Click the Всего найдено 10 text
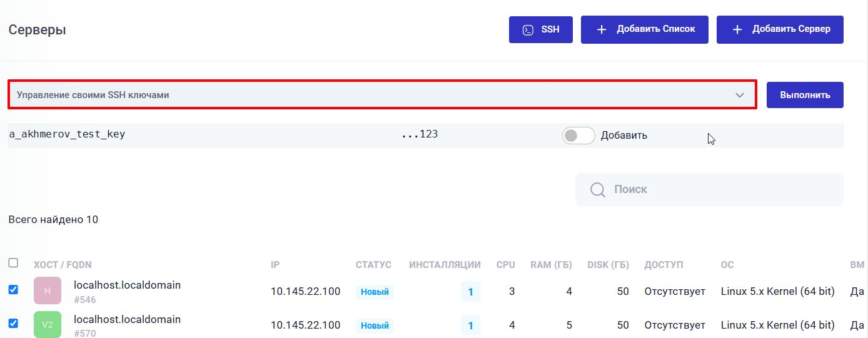The height and width of the screenshot is (338, 868). [x=53, y=219]
